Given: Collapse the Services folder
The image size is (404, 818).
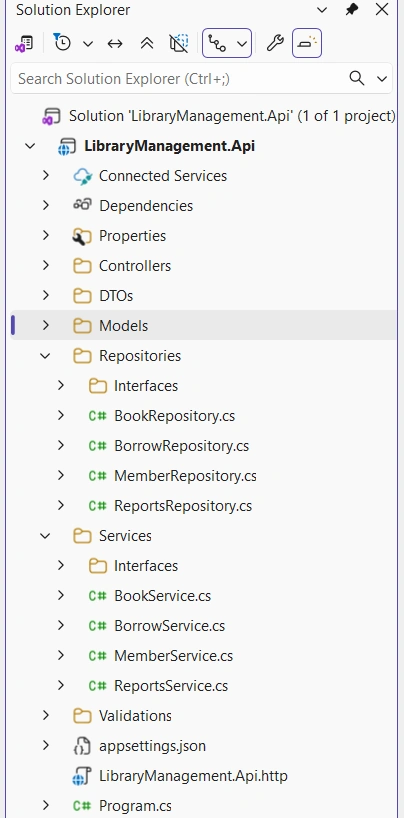Looking at the screenshot, I should pos(46,536).
